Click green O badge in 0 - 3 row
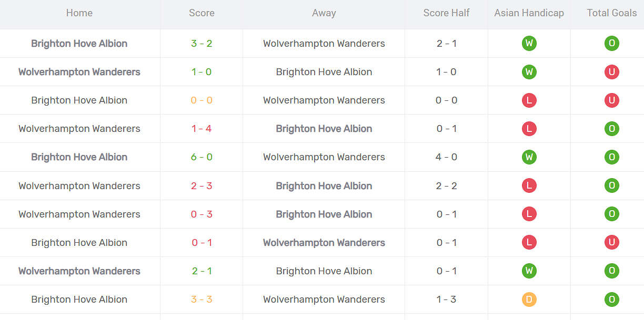Image resolution: width=644 pixels, height=320 pixels. click(611, 214)
